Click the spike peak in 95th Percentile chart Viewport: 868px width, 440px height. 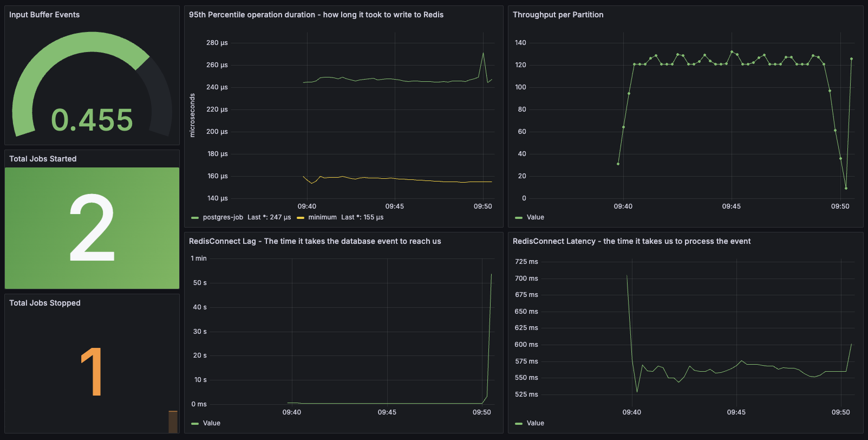click(x=483, y=53)
